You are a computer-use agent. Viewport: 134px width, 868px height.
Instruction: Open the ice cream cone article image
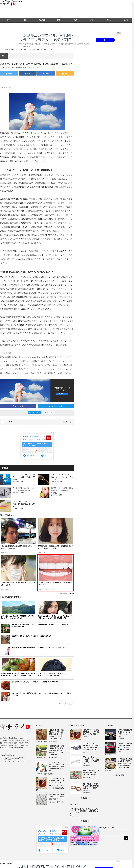click(x=37, y=112)
